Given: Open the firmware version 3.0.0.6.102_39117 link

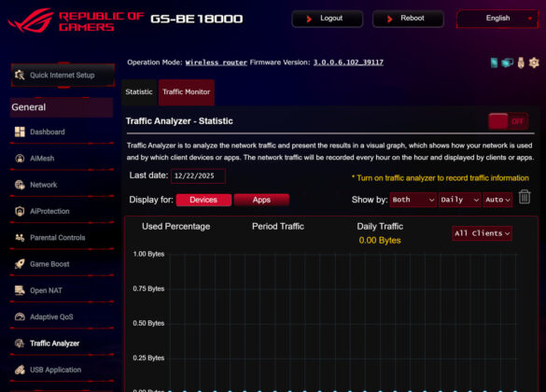Looking at the screenshot, I should 348,63.
